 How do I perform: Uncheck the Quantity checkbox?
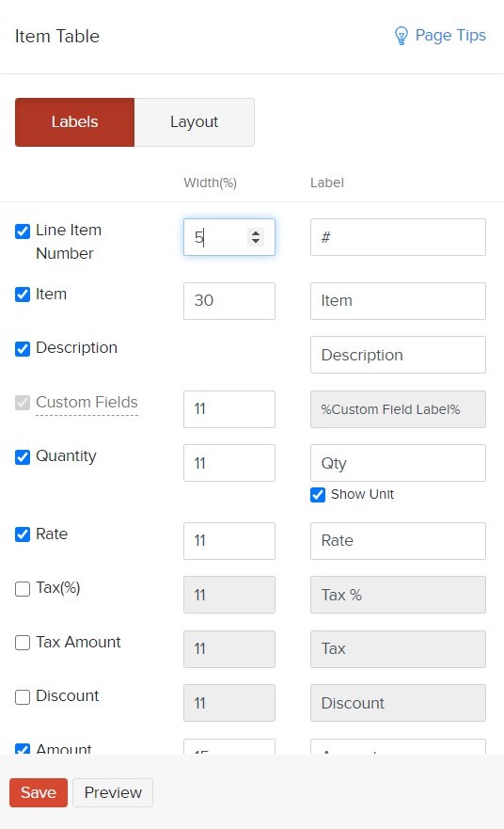(23, 456)
